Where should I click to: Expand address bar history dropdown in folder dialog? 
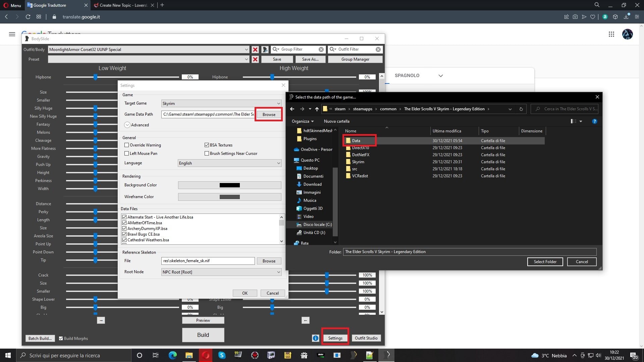pyautogui.click(x=510, y=109)
